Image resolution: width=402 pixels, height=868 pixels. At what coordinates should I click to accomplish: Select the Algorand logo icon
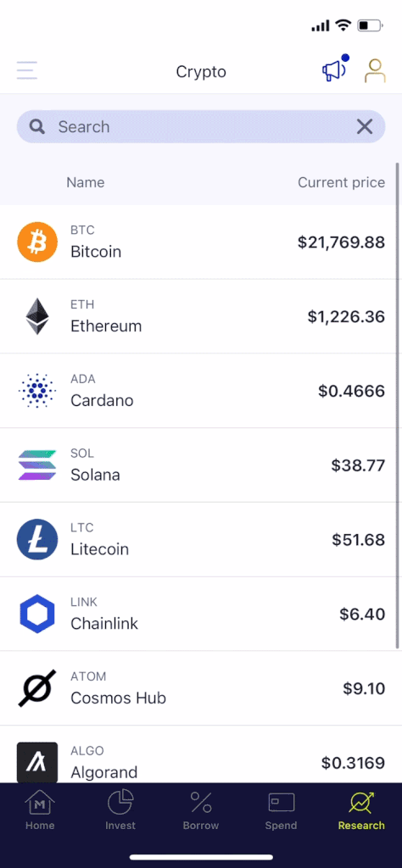(37, 762)
